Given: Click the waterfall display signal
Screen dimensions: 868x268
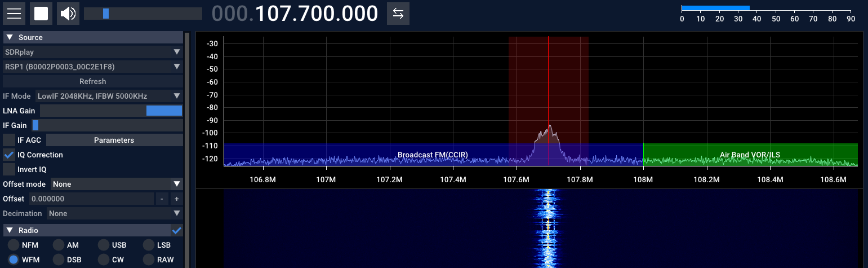Looking at the screenshot, I should click(x=548, y=229).
